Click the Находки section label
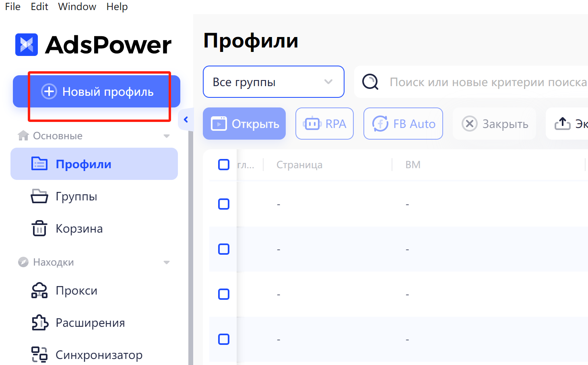Image resolution: width=588 pixels, height=365 pixels. pos(54,262)
